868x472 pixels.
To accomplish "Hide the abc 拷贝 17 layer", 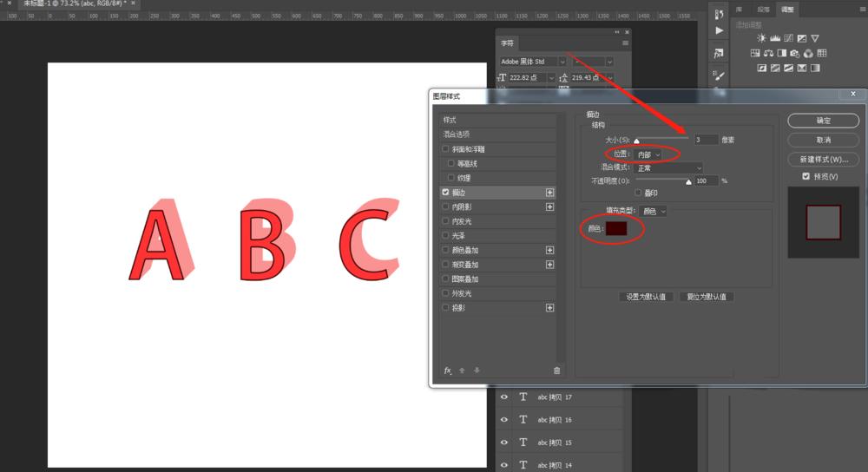I will click(503, 397).
